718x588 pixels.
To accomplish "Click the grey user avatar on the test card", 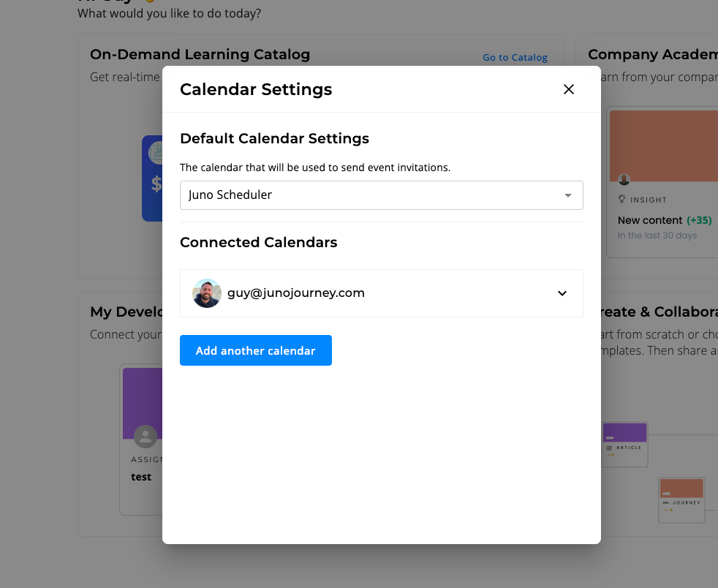I will click(x=146, y=437).
